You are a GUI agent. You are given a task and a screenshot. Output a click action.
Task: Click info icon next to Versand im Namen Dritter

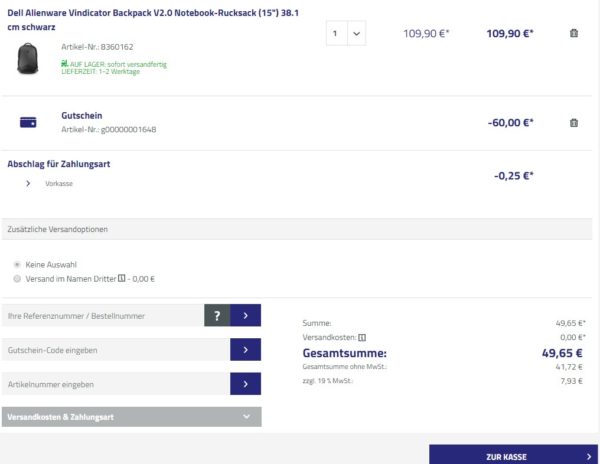pos(121,279)
